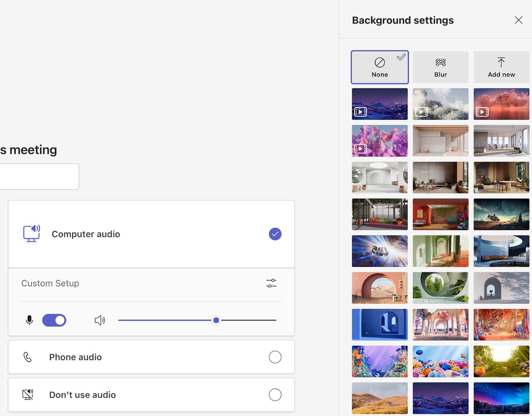Select the pink clouds video background
Screen dimensions: 532x416
click(x=501, y=104)
